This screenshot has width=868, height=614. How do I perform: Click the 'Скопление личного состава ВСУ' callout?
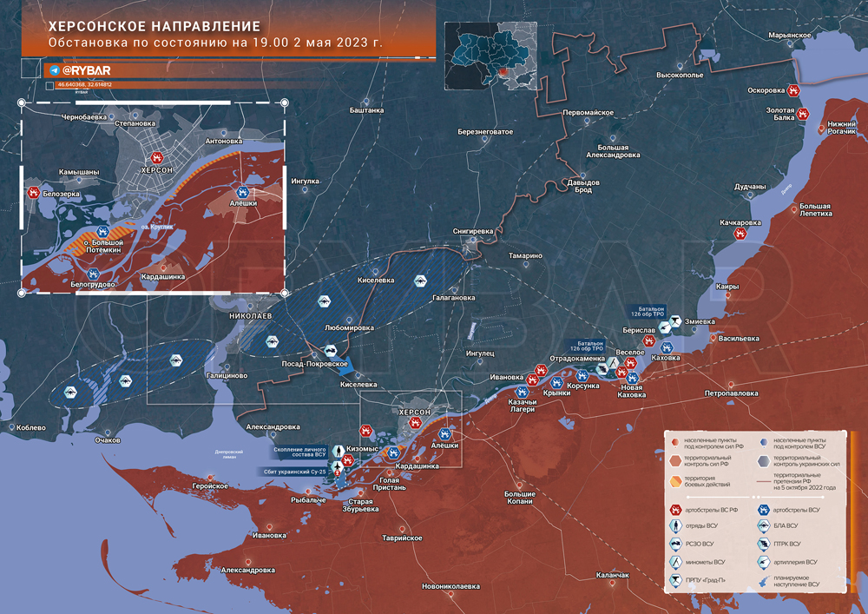coord(299,452)
